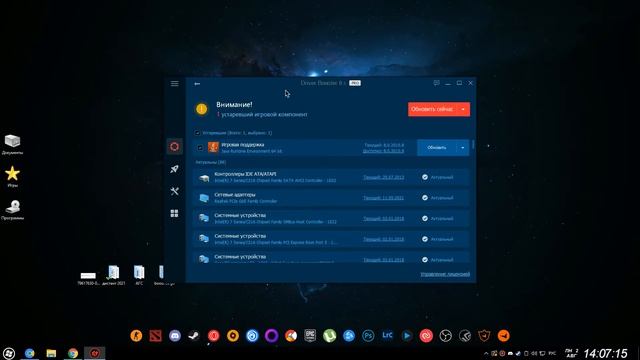640x360 pixels.
Task: Open the Epic Games launcher from dock
Action: pos(310,336)
